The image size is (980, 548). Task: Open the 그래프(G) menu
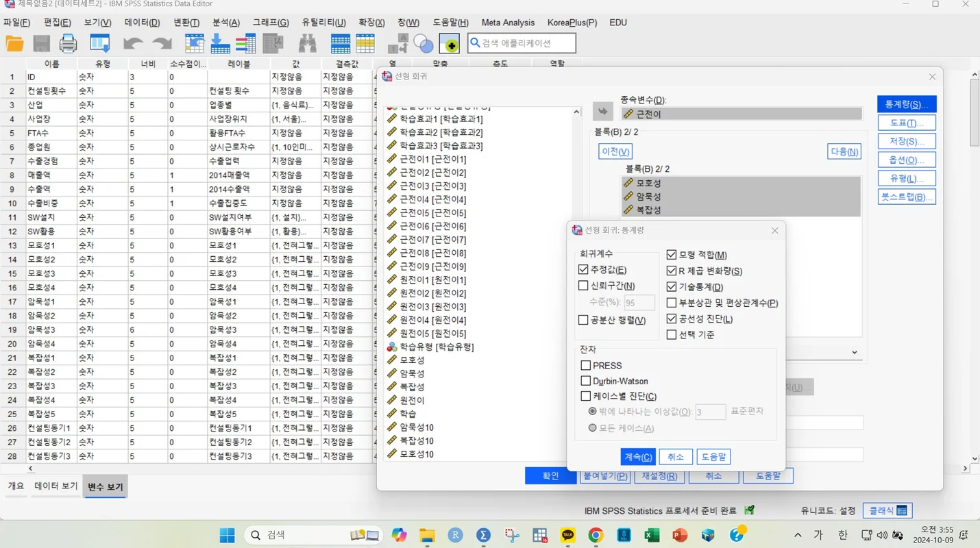[x=271, y=23]
